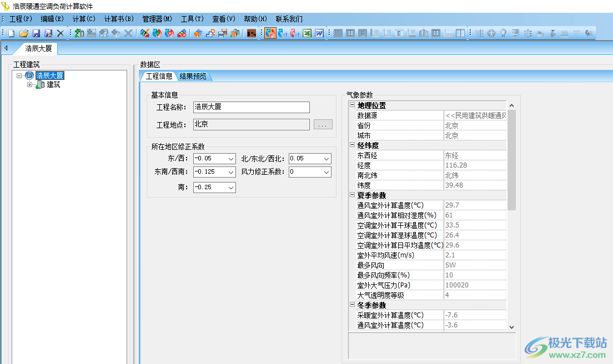Click the blue stair-shaped blocks toolbar icon
The width and height of the screenshot is (613, 364).
[210, 33]
